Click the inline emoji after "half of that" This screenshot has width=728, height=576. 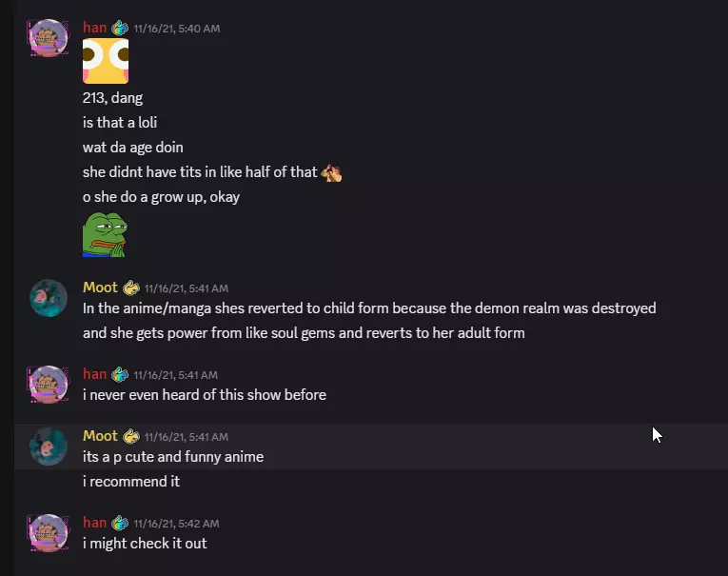[331, 173]
